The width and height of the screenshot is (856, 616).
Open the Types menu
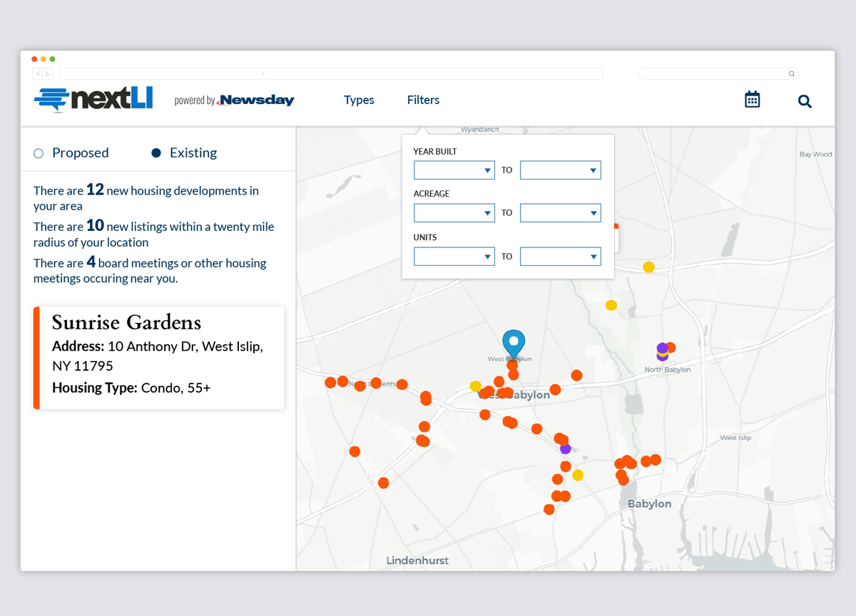(x=359, y=100)
